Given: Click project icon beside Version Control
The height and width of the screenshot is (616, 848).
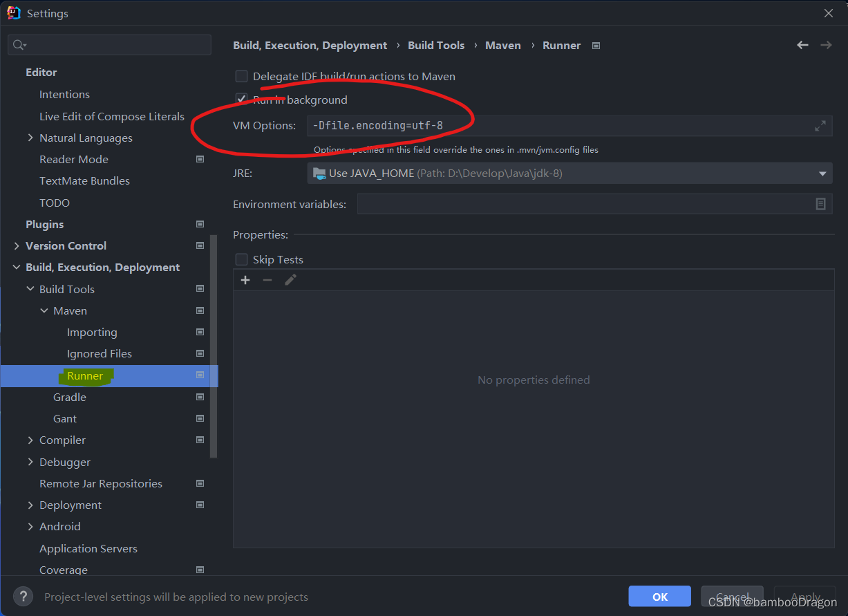Looking at the screenshot, I should coord(200,245).
